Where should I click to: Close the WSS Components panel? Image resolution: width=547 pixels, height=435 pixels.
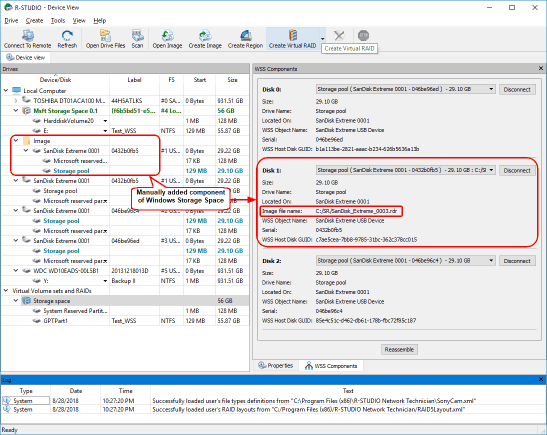point(541,68)
